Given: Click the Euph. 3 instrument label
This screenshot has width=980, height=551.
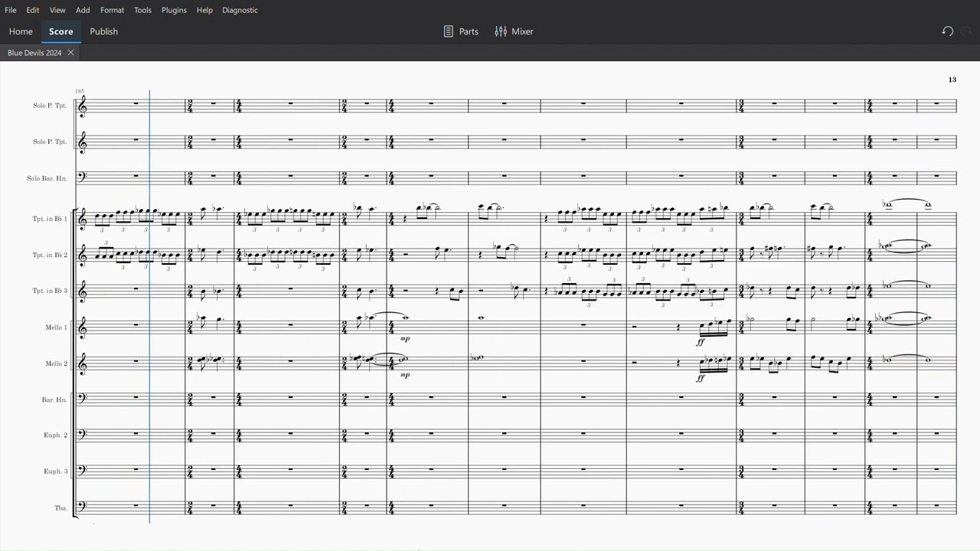Looking at the screenshot, I should coord(55,471).
